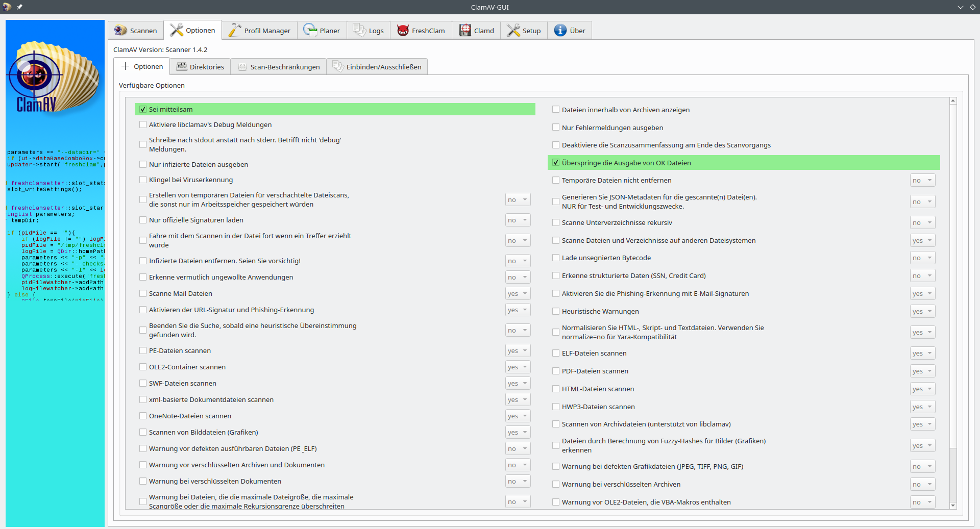Click the ClamAV shell logo image
The width and height of the screenshot is (980, 529).
(x=55, y=77)
